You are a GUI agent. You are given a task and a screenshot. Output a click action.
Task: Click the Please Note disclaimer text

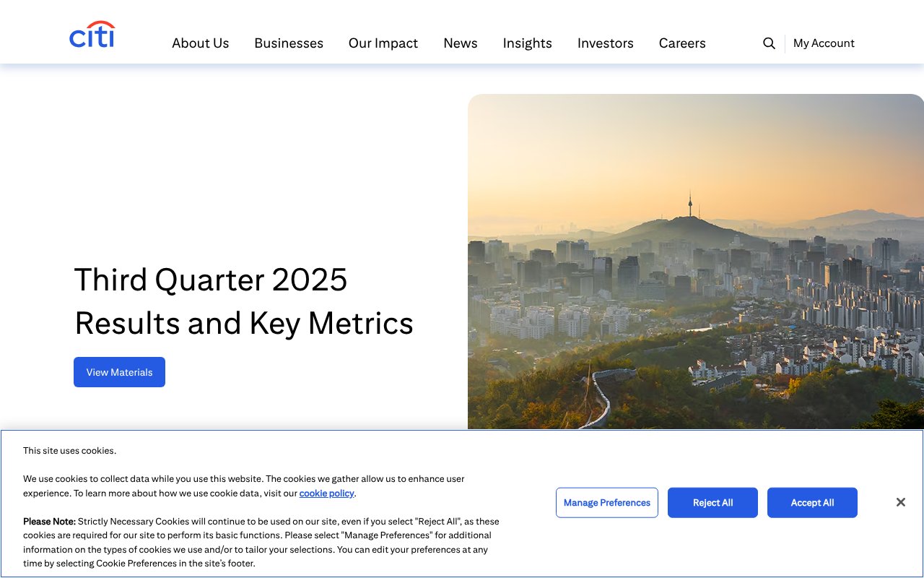(260, 542)
